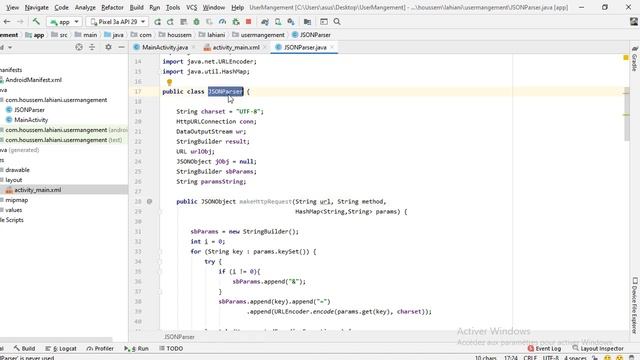Open the run configuration 'app' dropdown
640x360 pixels.
(x=64, y=22)
